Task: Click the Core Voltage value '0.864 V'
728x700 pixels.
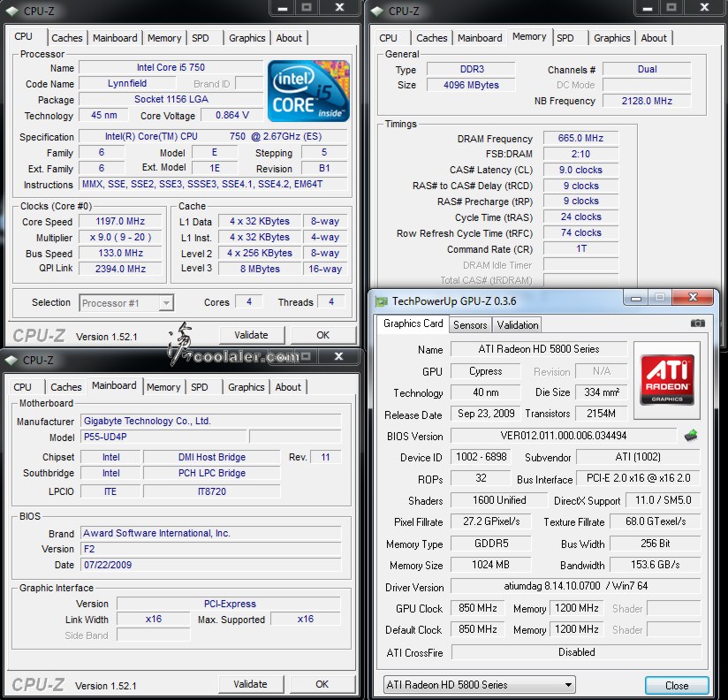Action: [231, 115]
